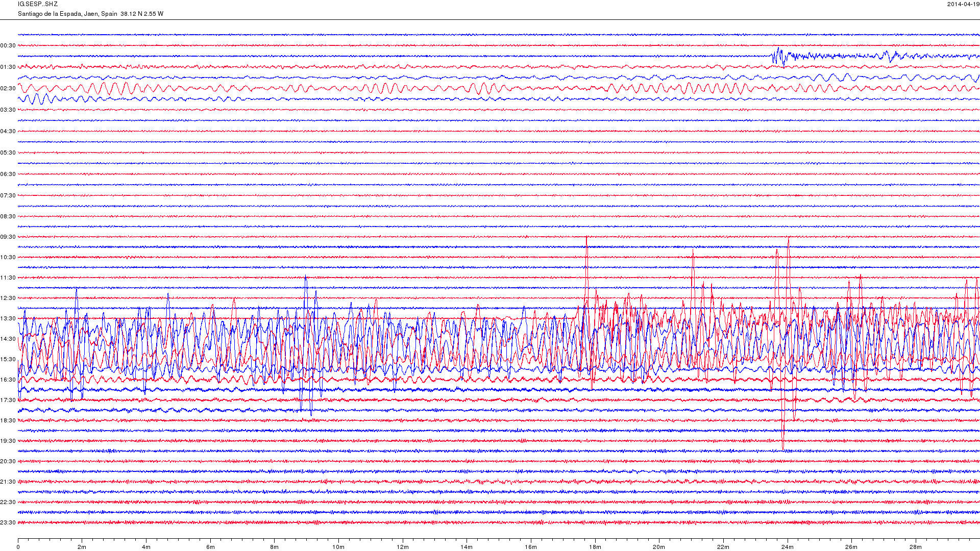The image size is (980, 551).
Task: Select the 23:30 time label
Action: (x=8, y=523)
